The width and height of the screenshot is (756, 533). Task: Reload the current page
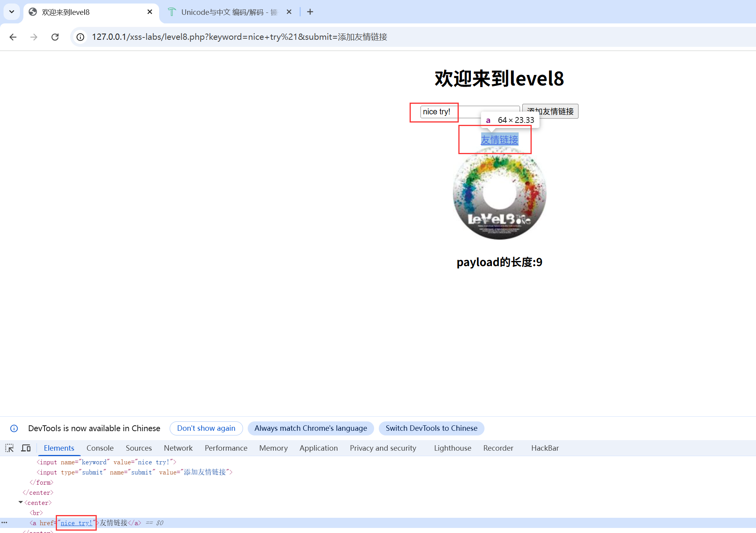point(55,37)
